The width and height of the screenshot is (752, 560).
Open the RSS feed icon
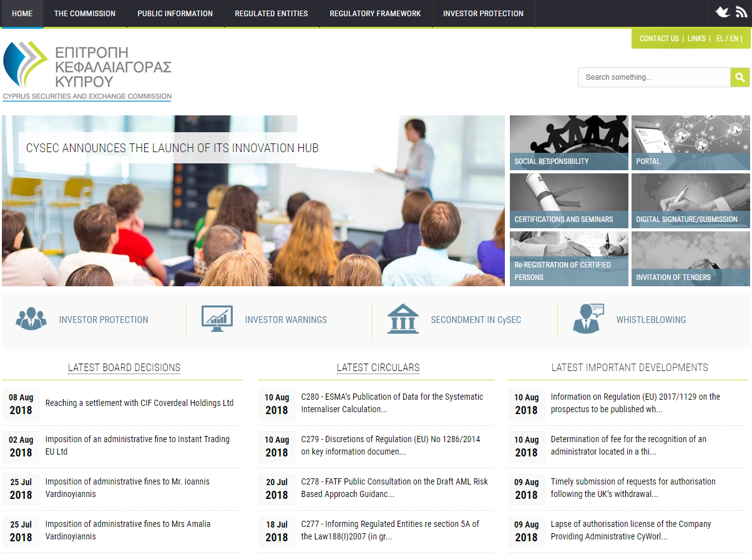[741, 12]
